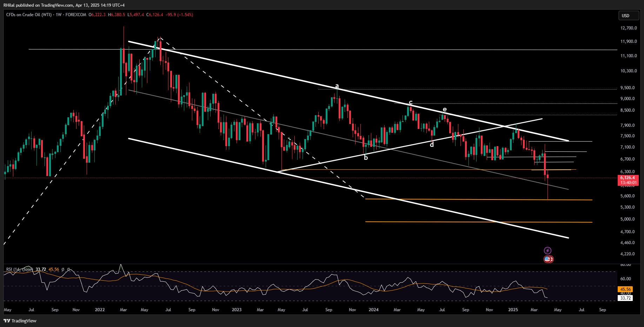
Task: Click the TradingView logo at bottom left
Action: pos(20,321)
